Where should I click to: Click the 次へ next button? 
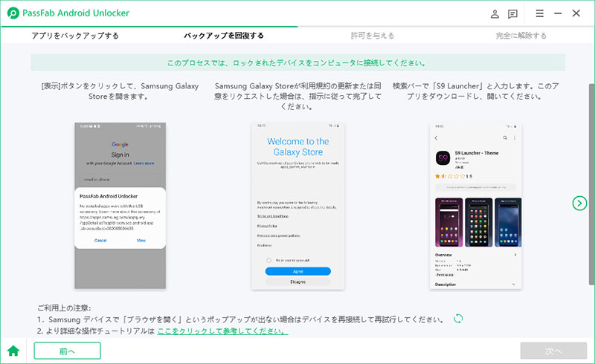(x=553, y=351)
